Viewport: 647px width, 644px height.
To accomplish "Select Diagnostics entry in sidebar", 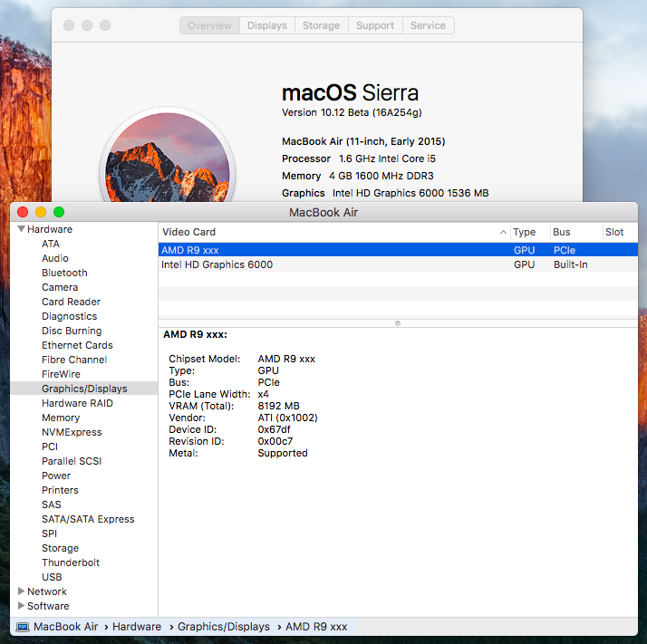I will pyautogui.click(x=69, y=316).
